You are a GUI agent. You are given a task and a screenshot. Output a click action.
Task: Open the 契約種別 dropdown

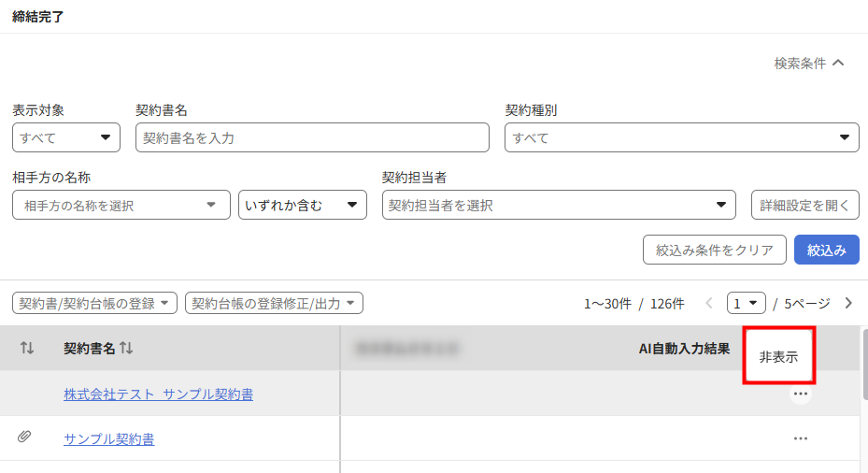point(681,138)
